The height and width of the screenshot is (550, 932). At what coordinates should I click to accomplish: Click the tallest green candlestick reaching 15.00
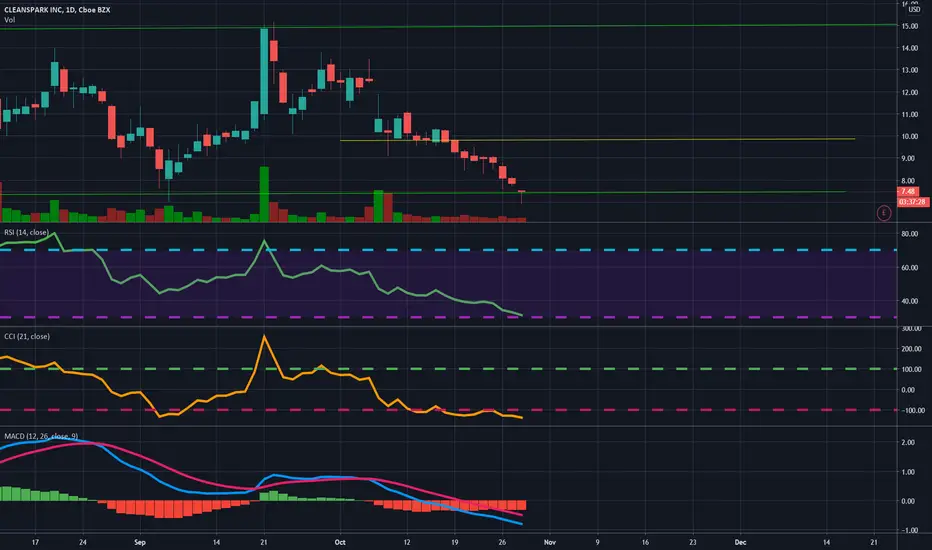pos(264,71)
